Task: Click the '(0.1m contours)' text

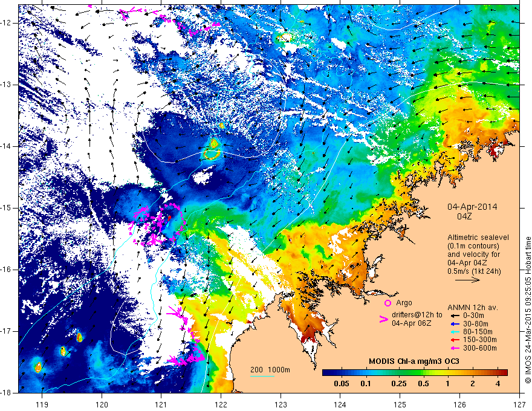Action: point(473,246)
